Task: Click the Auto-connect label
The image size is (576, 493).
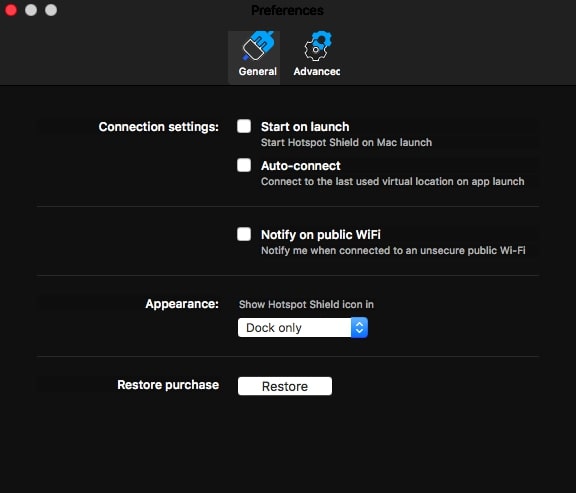Action: tap(300, 166)
